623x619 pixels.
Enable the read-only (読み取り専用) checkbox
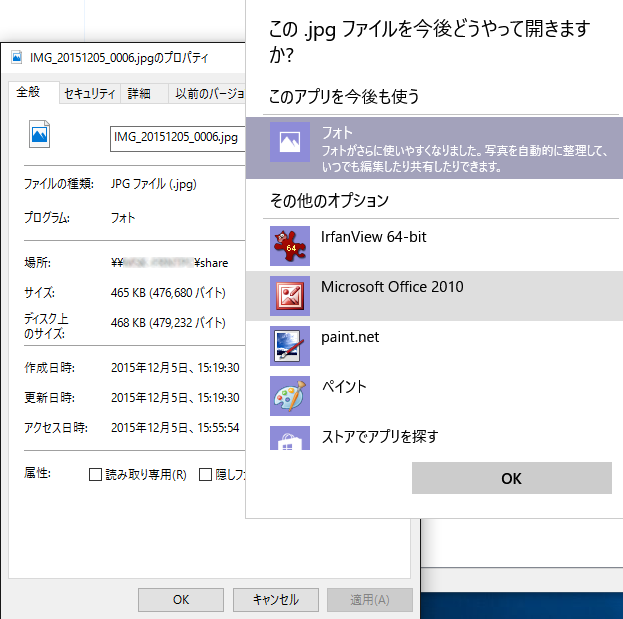(95, 474)
